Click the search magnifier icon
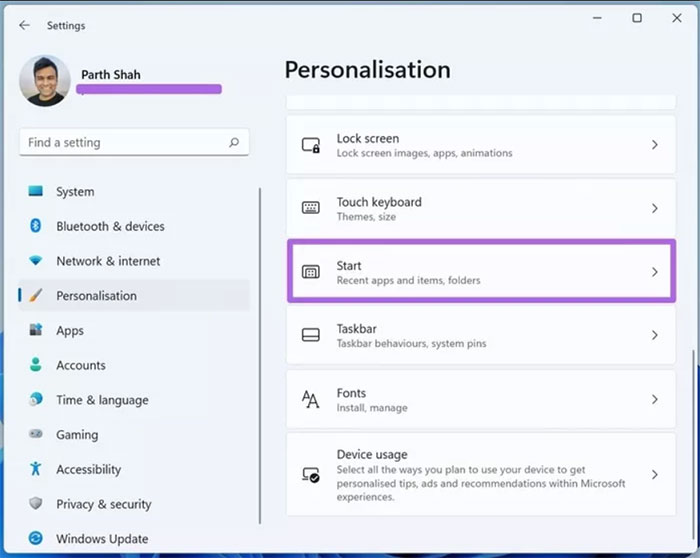700x558 pixels. [234, 143]
